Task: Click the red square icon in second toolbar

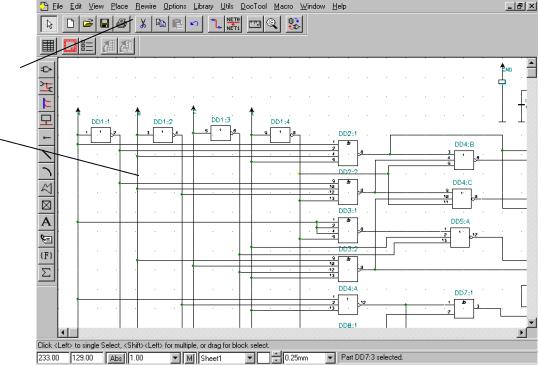Action: 70,46
